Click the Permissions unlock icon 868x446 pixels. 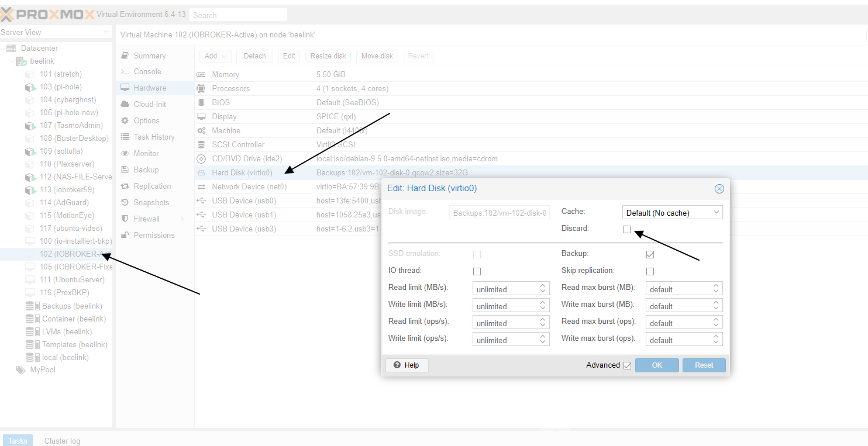[125, 235]
